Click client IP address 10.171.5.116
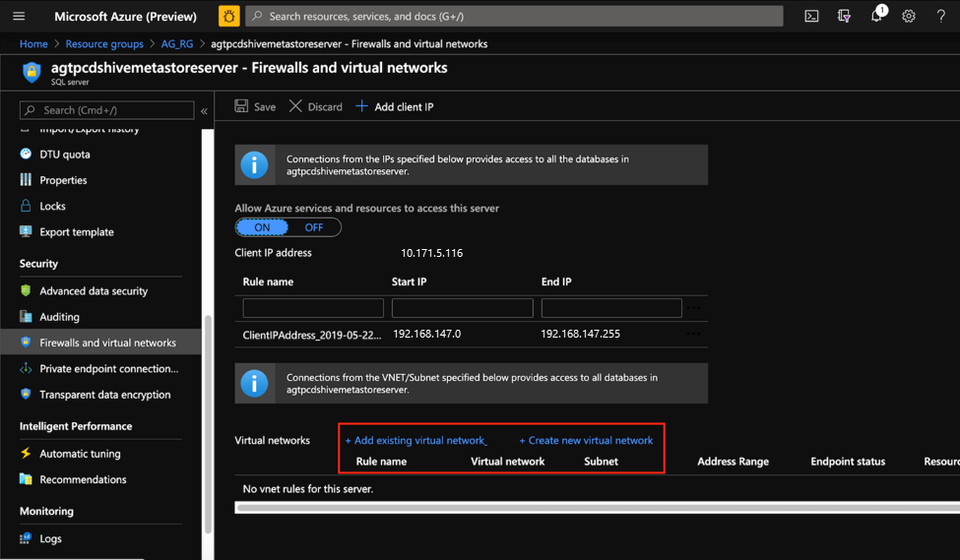This screenshot has height=560, width=960. (431, 253)
